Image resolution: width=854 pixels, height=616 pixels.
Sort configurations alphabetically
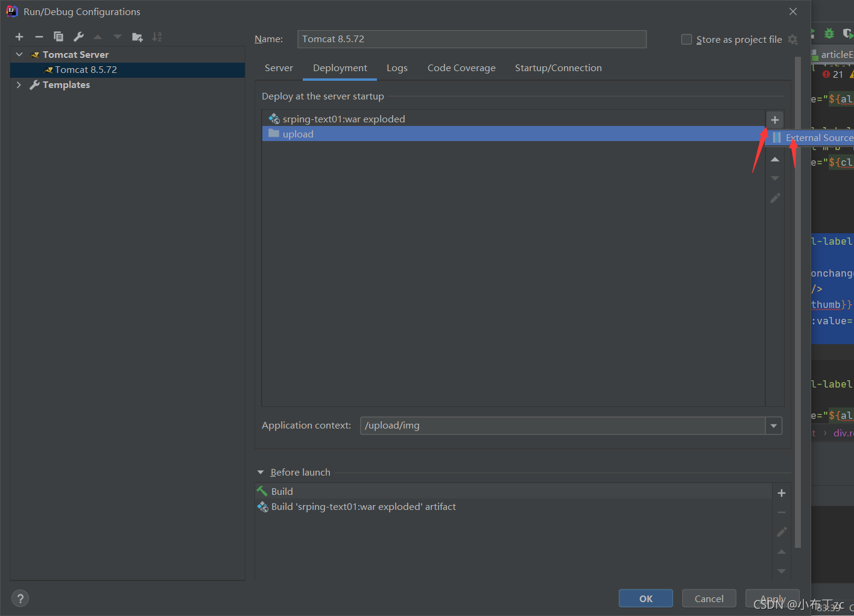click(157, 37)
